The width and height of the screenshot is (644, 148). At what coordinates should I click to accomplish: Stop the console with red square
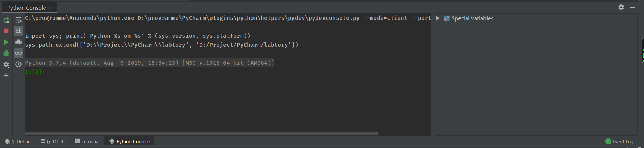(6, 31)
